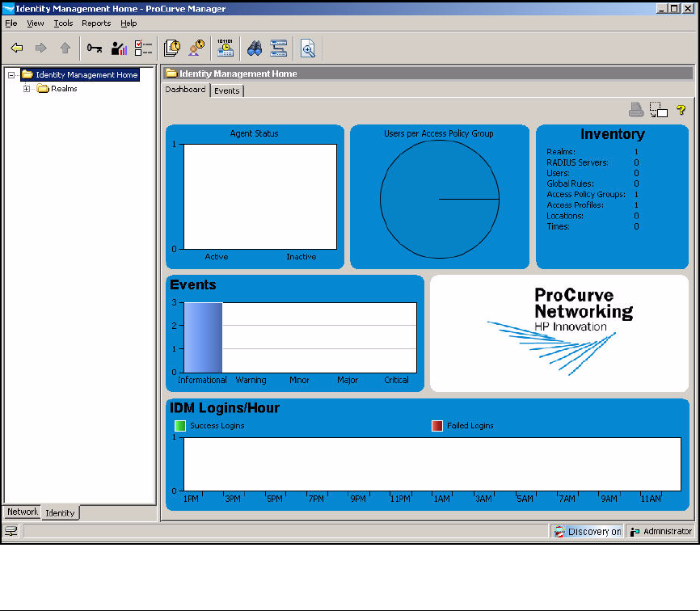Click the ProCurve Networking logo panel
This screenshot has height=611, width=700.
(559, 334)
